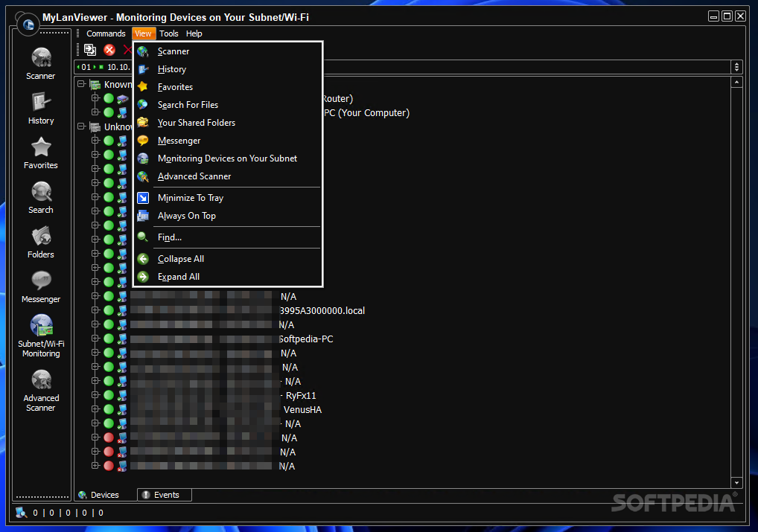Click the red status dot of last row
This screenshot has width=758, height=532.
[x=109, y=466]
